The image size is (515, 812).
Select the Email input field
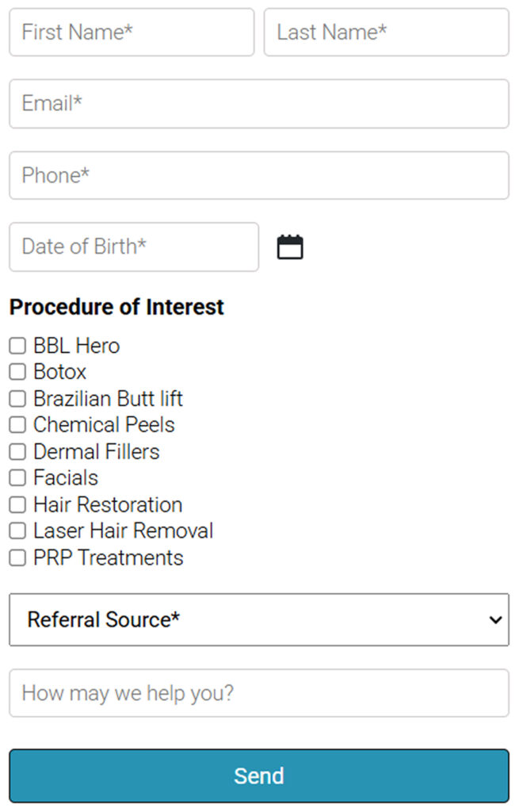coord(258,104)
